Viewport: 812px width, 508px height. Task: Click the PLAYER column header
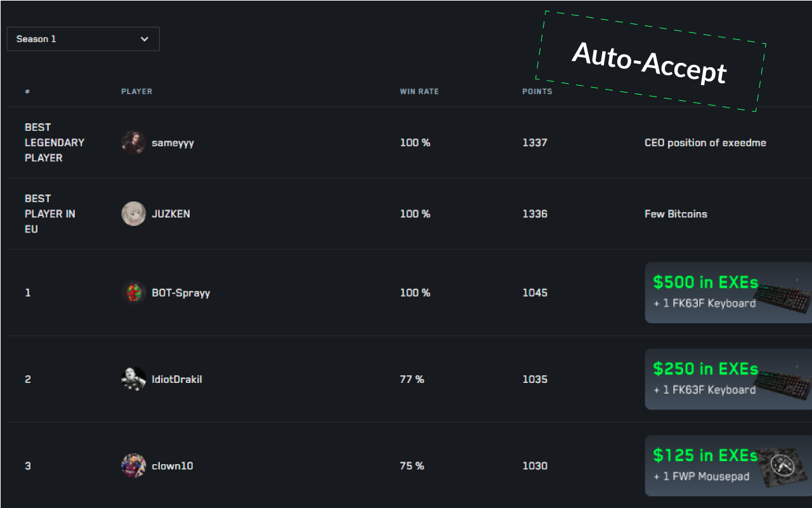click(x=136, y=91)
